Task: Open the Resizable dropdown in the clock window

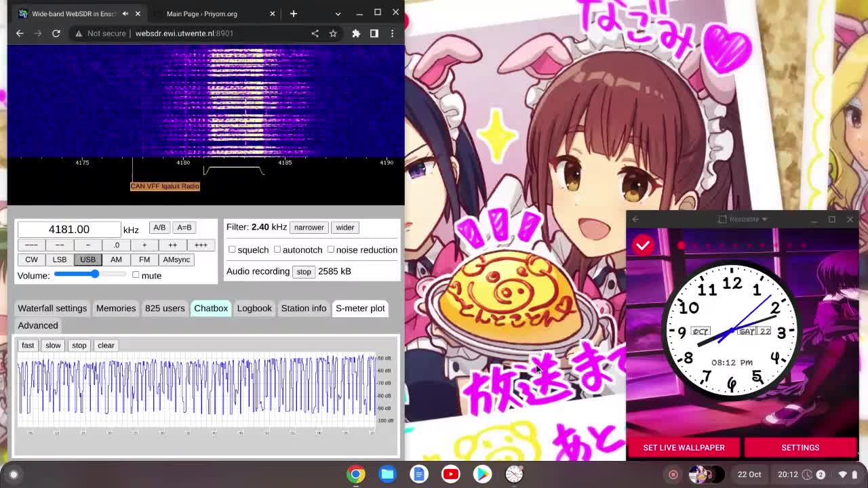Action: coord(743,219)
